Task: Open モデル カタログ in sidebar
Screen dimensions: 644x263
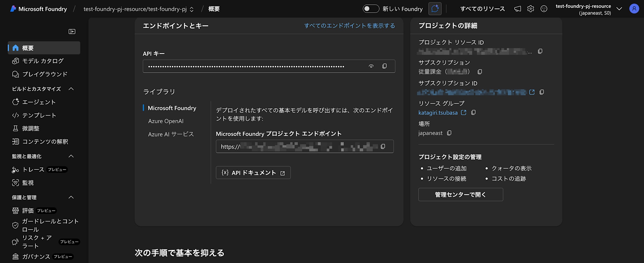Action: [43, 61]
